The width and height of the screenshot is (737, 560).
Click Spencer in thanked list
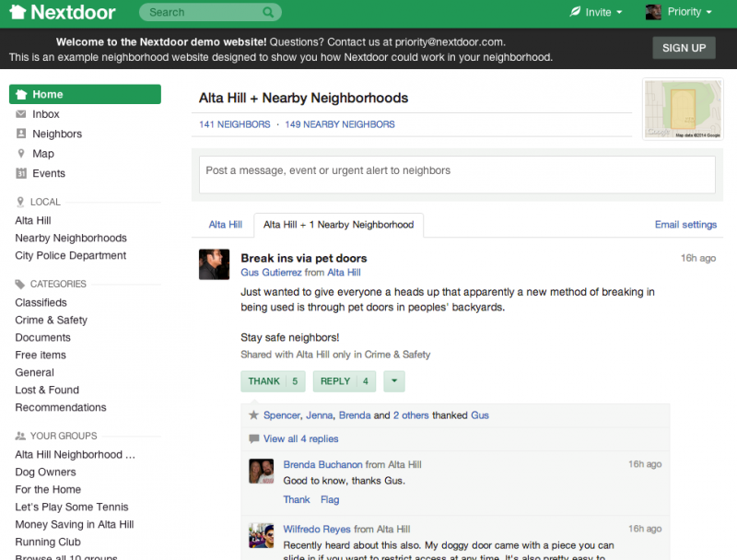[x=282, y=415]
